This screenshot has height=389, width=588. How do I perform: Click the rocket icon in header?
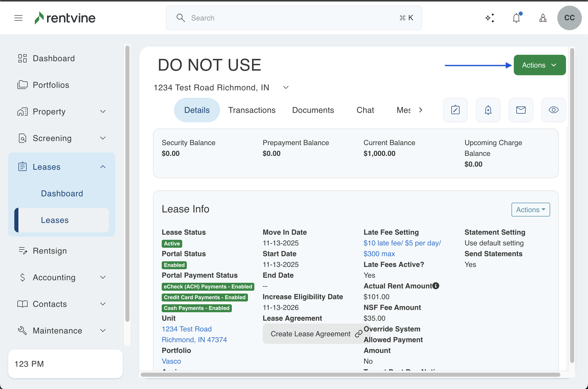(x=543, y=18)
